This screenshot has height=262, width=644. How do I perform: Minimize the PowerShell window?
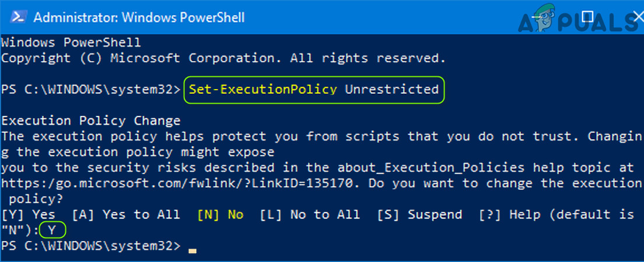coord(544,16)
